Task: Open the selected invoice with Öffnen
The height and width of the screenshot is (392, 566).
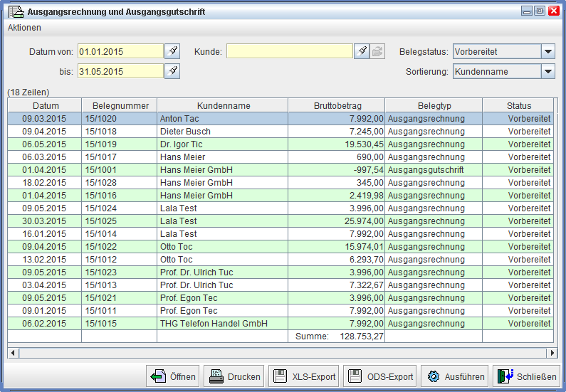Action: [x=173, y=376]
